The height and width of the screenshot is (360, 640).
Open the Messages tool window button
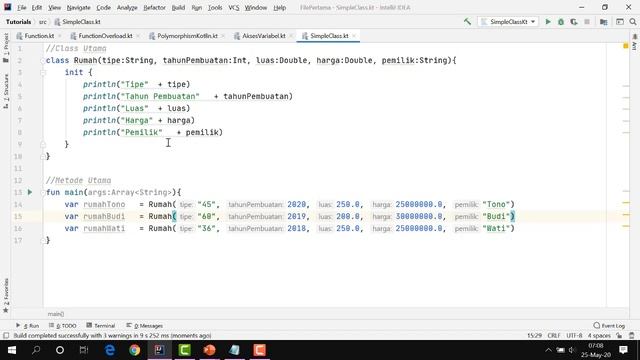[145, 326]
